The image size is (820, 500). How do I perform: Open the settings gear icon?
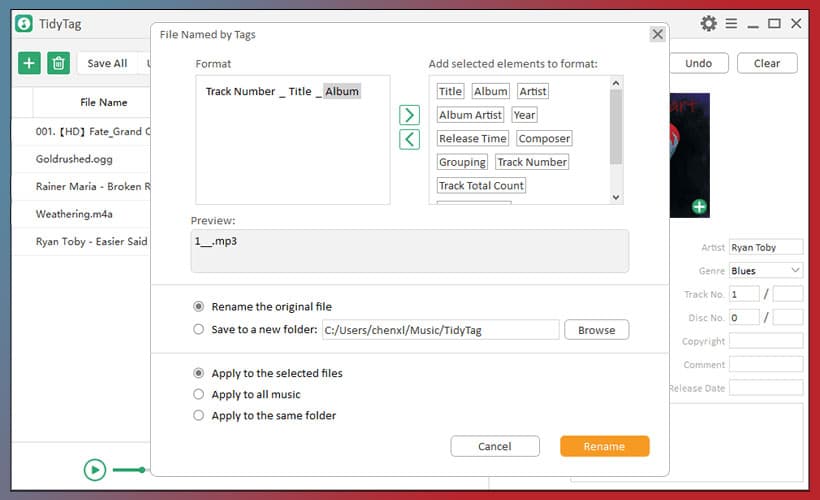point(708,24)
